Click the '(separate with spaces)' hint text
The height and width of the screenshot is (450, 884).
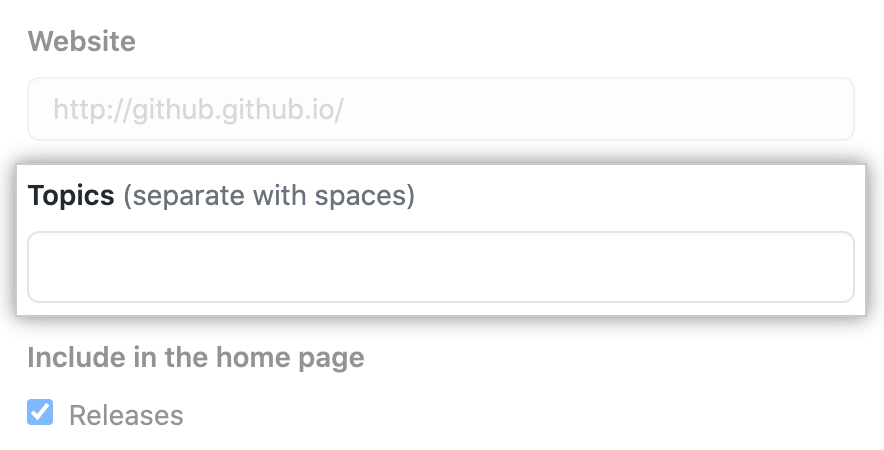tap(268, 196)
